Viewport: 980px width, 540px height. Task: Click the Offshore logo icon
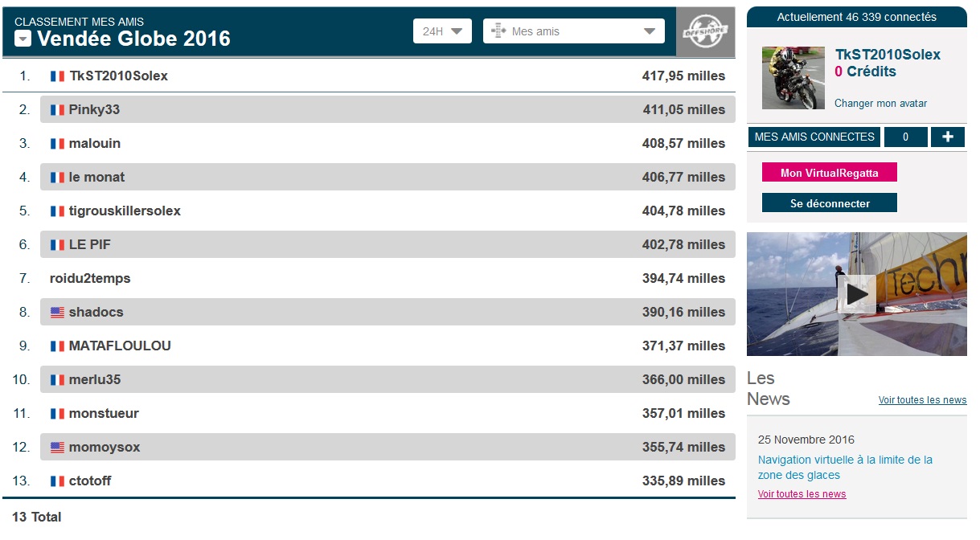click(705, 32)
